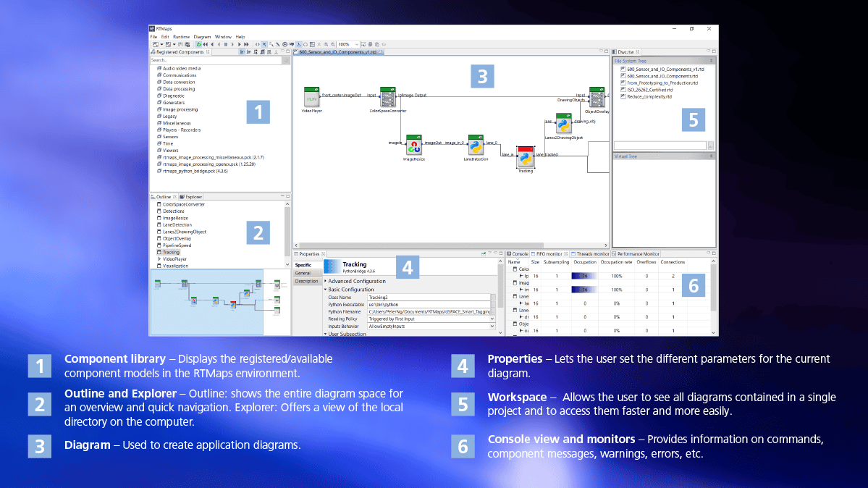Viewport: 868px width, 488px height.
Task: Collapse the Virtual Tree section
Action: pyautogui.click(x=712, y=157)
